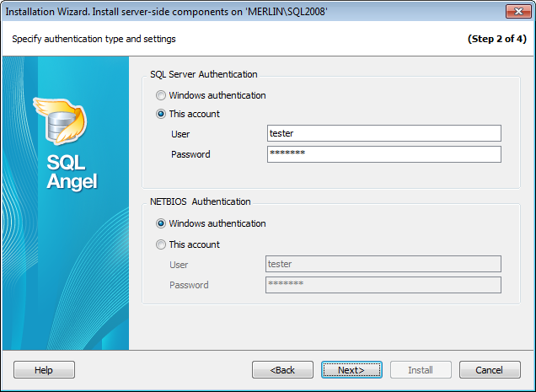Viewport: 536px width, 392px height.
Task: Click the SQL Server 'User' label
Action: tap(180, 134)
